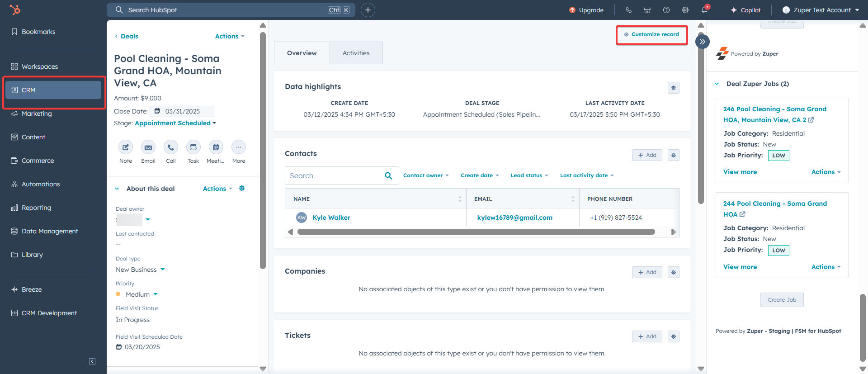Open job 246 external link icon
Image resolution: width=868 pixels, height=374 pixels.
811,120
